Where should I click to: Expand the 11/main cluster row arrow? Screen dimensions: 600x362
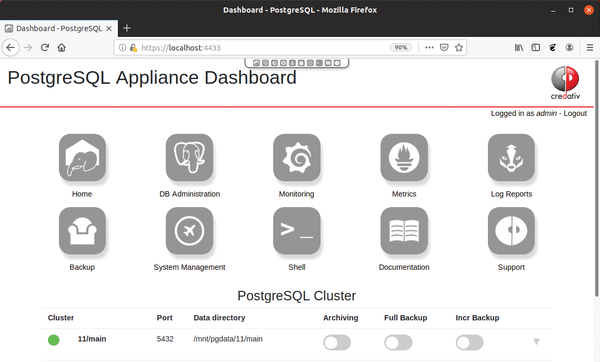click(536, 341)
